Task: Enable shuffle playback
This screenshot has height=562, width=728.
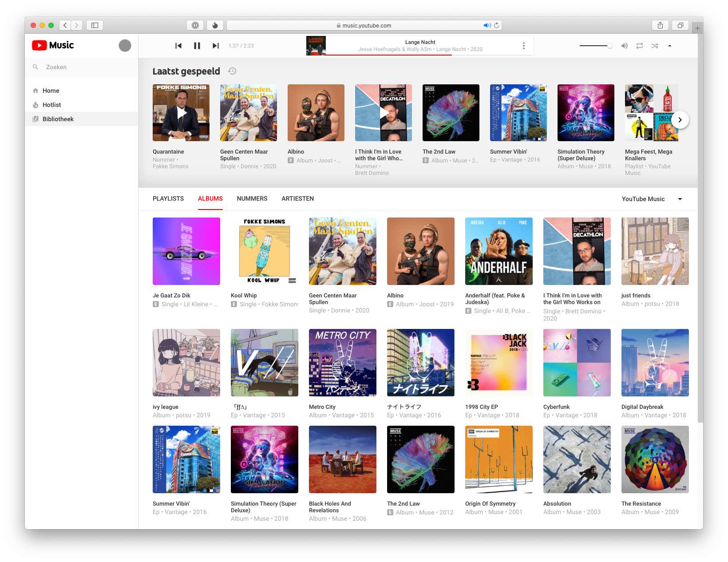Action: 654,46
